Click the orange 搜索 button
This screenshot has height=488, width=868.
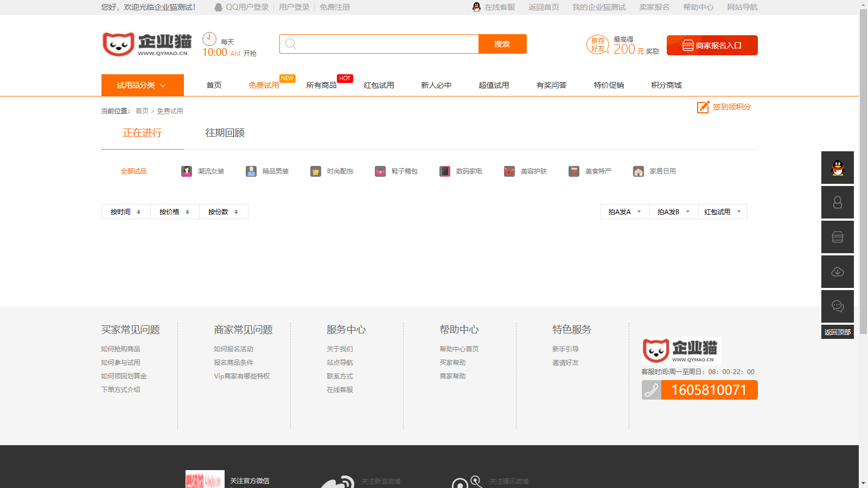click(502, 44)
